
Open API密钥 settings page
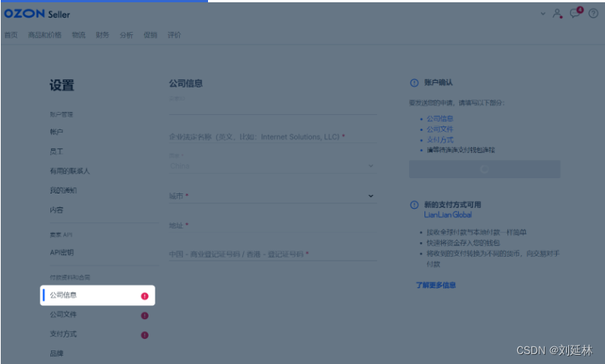[62, 253]
